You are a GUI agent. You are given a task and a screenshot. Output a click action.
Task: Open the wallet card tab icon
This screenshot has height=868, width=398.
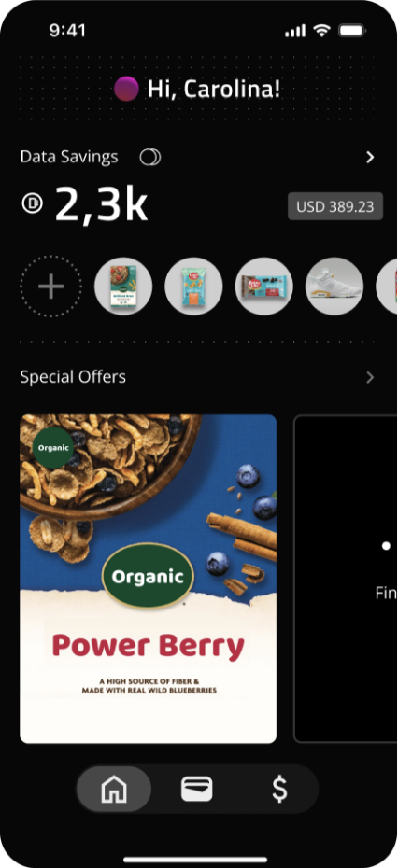tap(197, 789)
